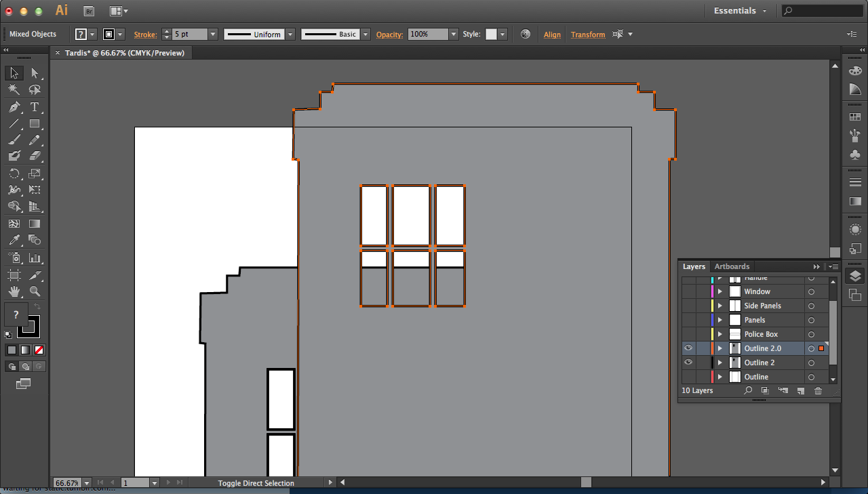The image size is (868, 494).
Task: Lock the Outline 2.0 layer
Action: coord(703,348)
